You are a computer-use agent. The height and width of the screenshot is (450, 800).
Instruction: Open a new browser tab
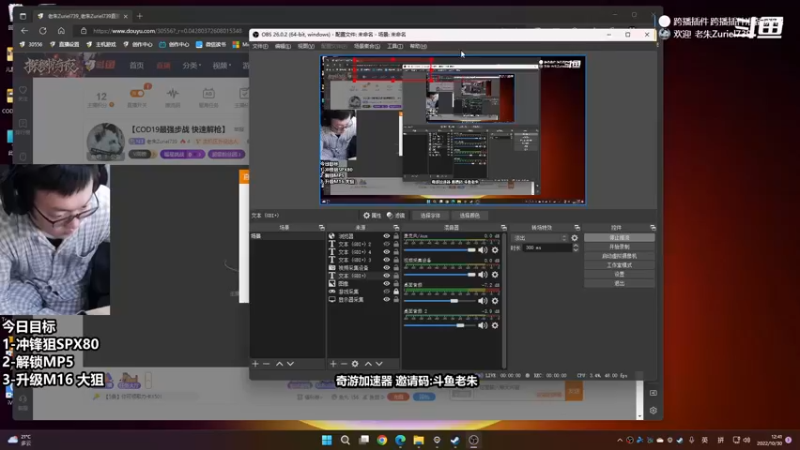point(139,16)
